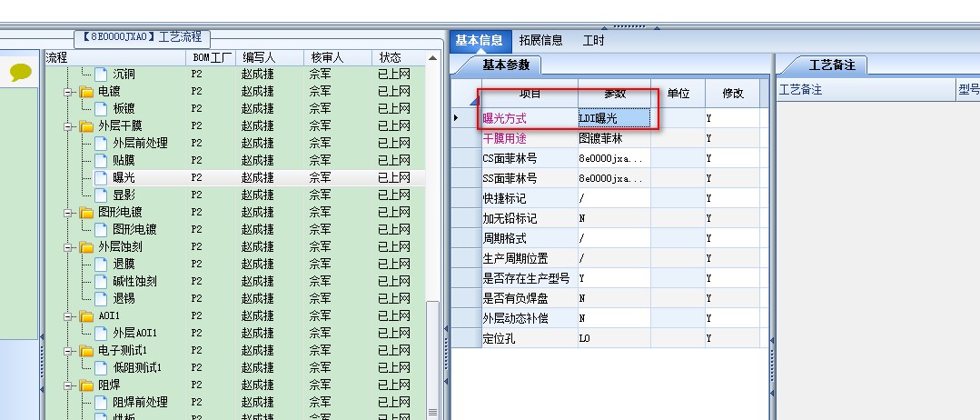Click the 外层AOI1 document icon
This screenshot has height=420, width=980.
[x=101, y=333]
